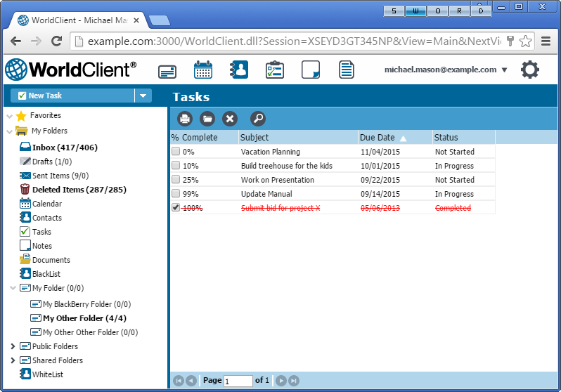Check the Update Manual task checkbox
The image size is (561, 392).
(x=176, y=194)
